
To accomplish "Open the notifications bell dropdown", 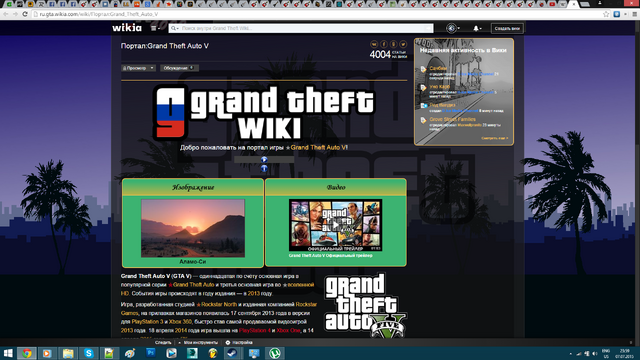I will [477, 28].
